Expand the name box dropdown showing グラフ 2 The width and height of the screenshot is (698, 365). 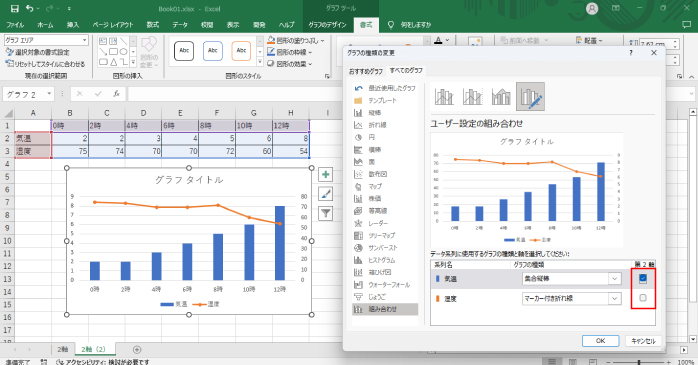point(49,94)
